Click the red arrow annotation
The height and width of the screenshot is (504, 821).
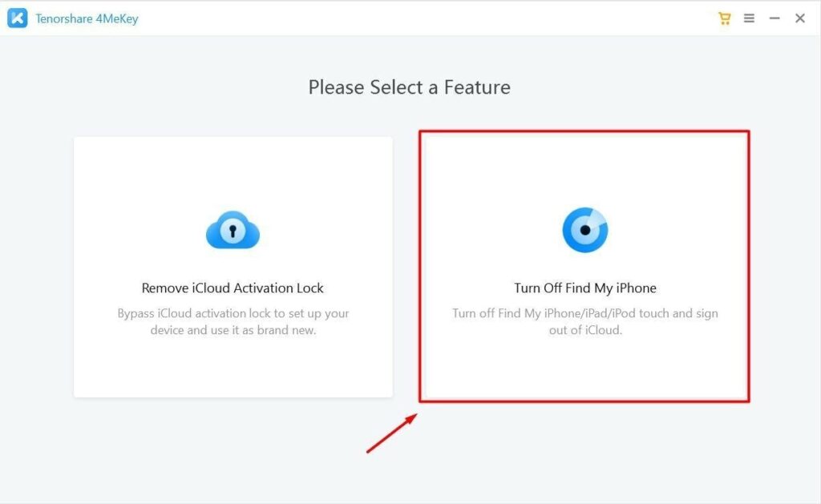point(391,433)
